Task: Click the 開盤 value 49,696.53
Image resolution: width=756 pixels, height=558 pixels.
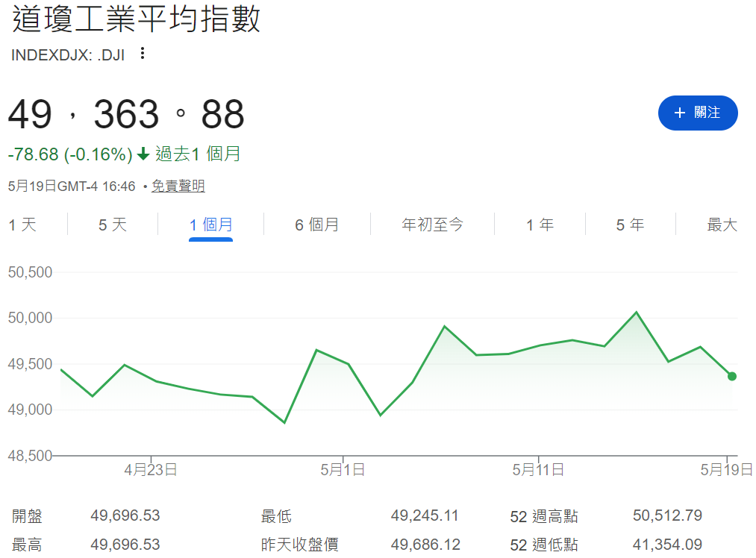Action: pyautogui.click(x=125, y=515)
